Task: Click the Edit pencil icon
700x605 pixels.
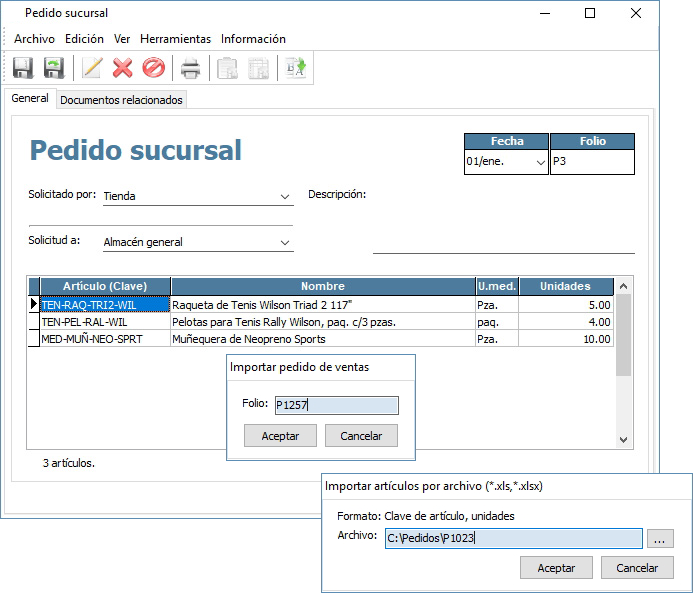Action: [x=92, y=68]
